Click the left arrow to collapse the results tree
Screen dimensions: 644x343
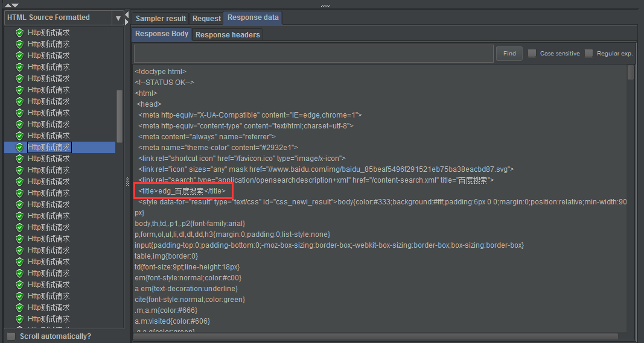127,15
